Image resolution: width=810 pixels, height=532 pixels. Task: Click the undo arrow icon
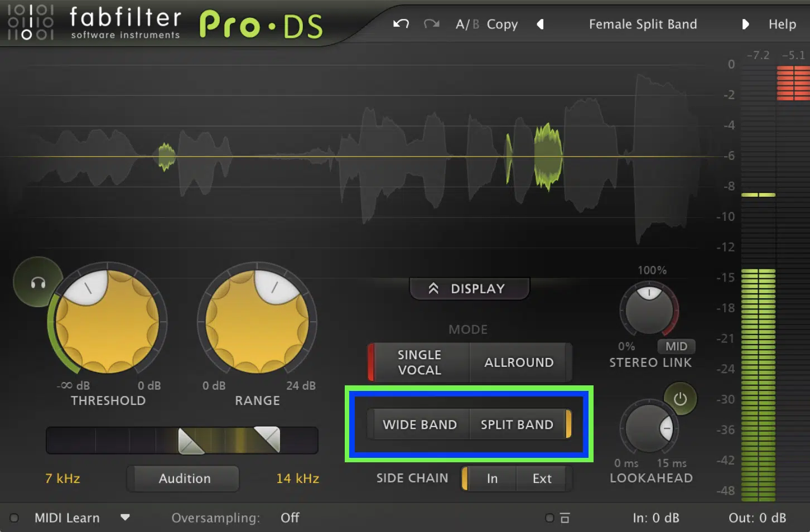[x=401, y=24]
